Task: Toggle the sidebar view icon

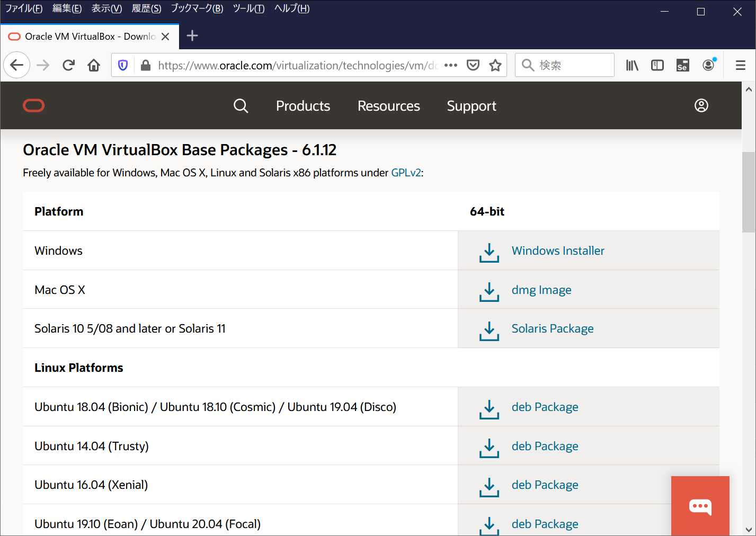Action: pos(657,65)
